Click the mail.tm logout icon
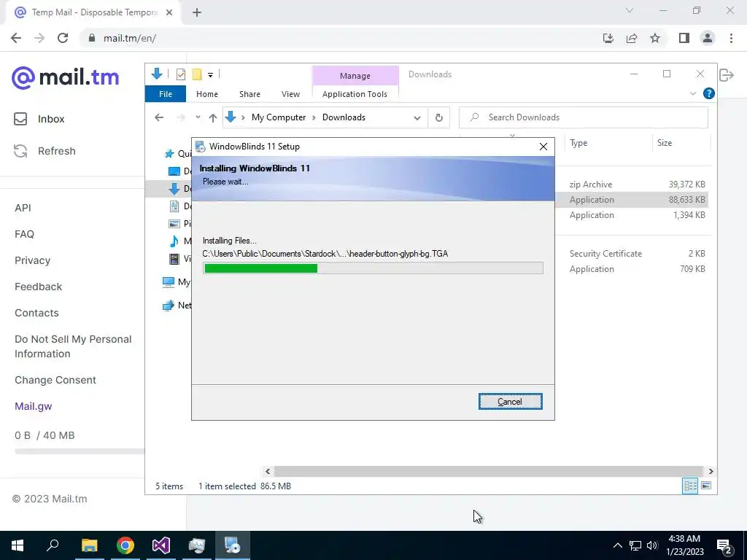This screenshot has width=747, height=560. tap(727, 75)
